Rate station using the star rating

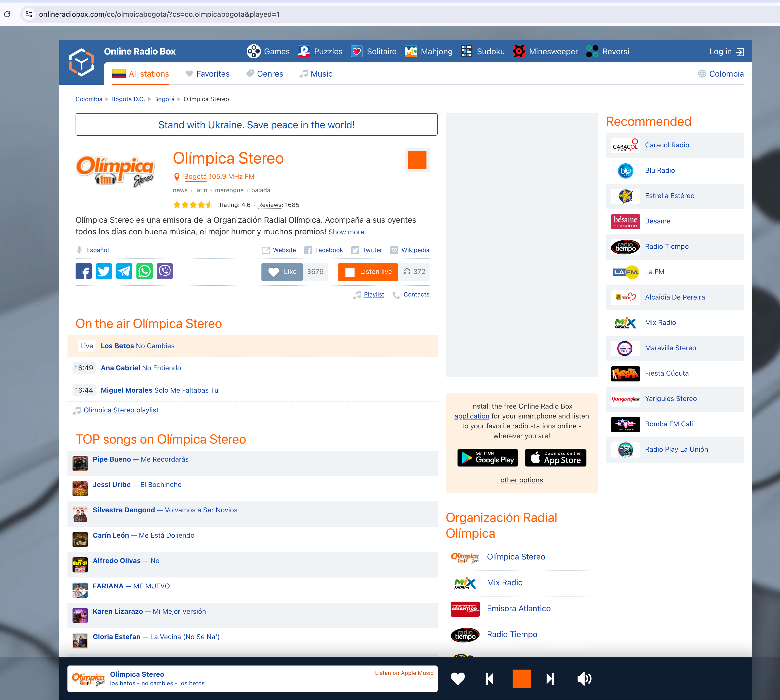point(192,205)
